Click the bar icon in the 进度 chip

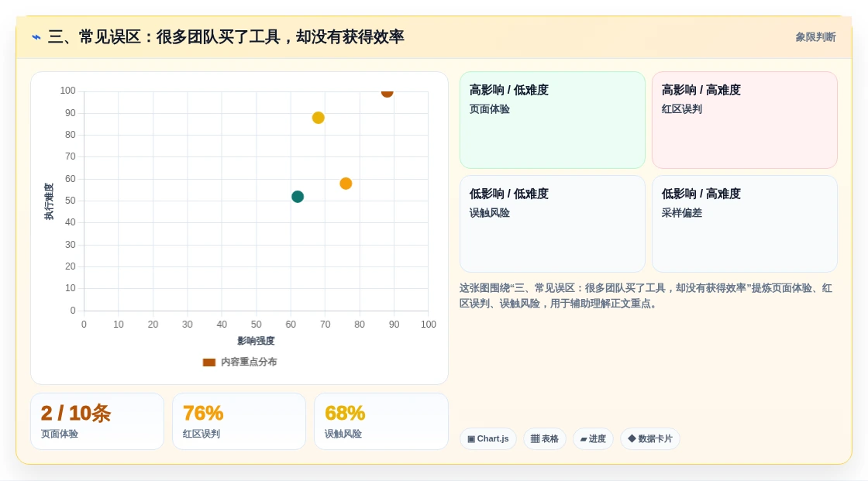584,439
